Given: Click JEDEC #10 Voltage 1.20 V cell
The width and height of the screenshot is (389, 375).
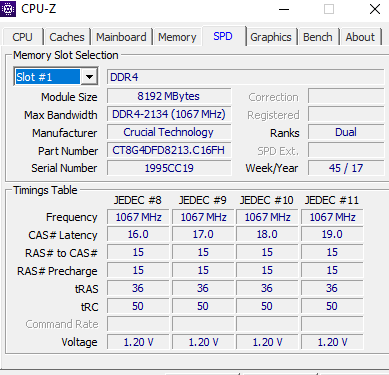Looking at the screenshot, I should (x=267, y=342).
